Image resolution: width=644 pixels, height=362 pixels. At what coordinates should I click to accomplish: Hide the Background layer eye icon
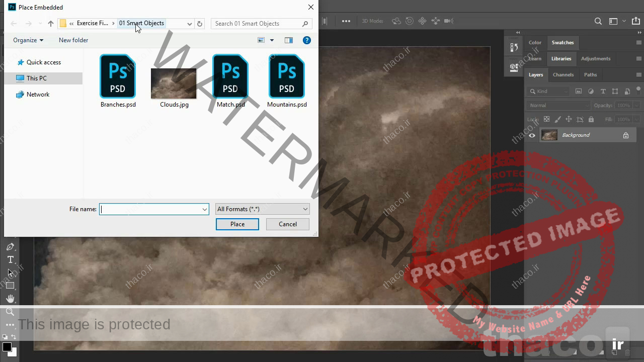tap(532, 135)
